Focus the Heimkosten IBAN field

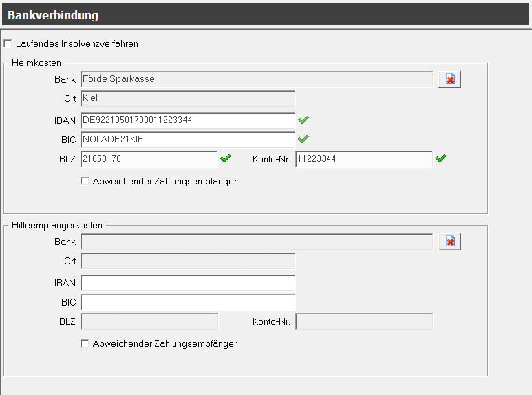point(187,120)
